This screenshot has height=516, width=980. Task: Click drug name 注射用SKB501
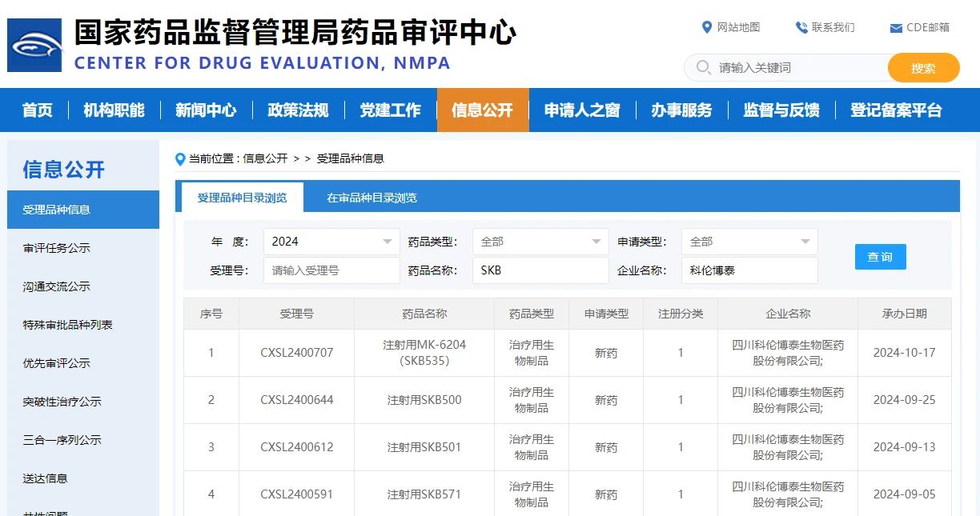pyautogui.click(x=424, y=447)
